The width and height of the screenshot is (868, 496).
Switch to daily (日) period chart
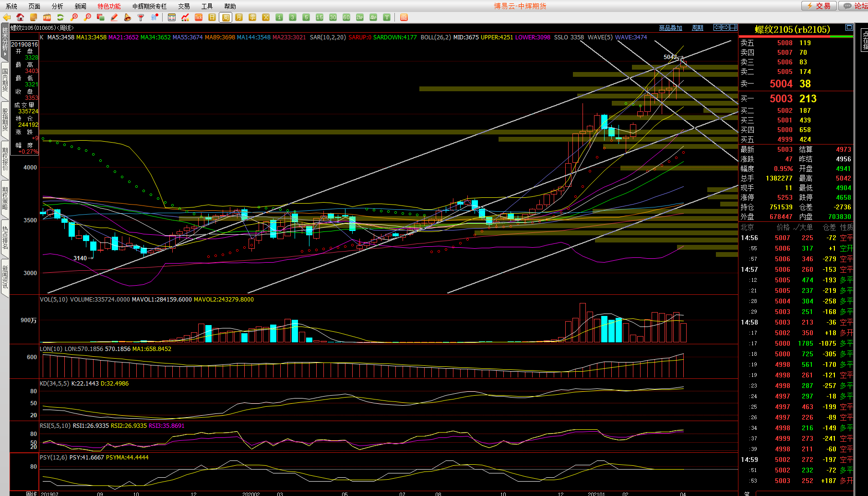tap(212, 17)
